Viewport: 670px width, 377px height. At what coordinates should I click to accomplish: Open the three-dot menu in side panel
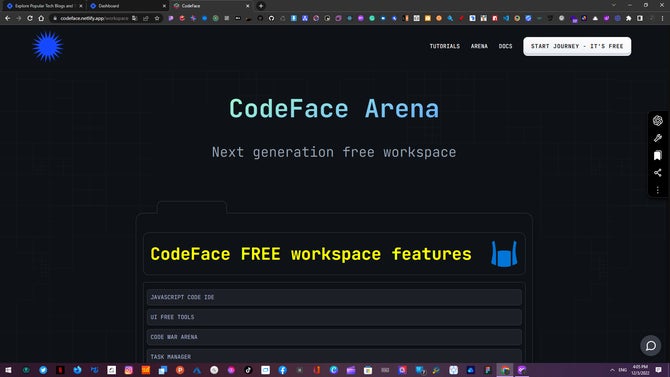[x=657, y=189]
